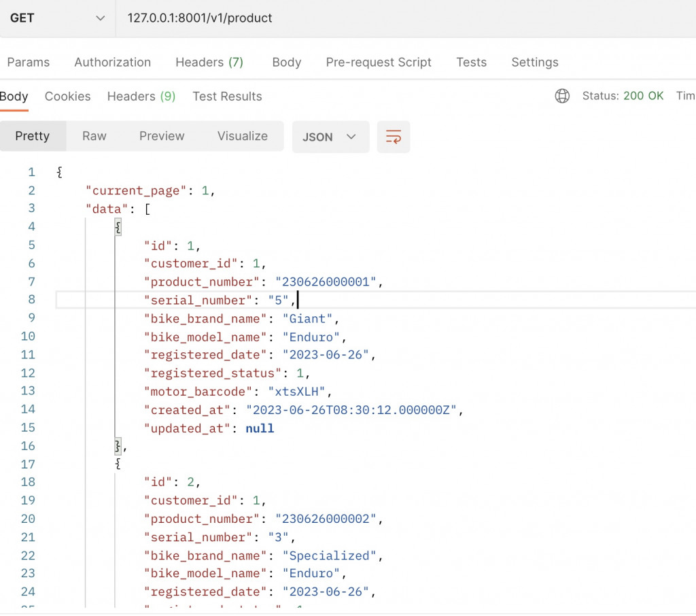Screen dimensions: 696x616
Task: Open the request Settings tab
Action: (x=535, y=62)
